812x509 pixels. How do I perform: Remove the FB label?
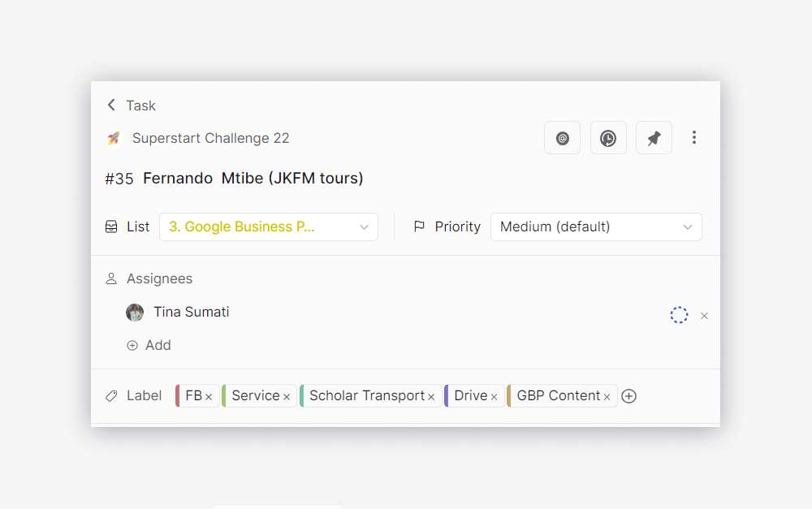point(209,397)
